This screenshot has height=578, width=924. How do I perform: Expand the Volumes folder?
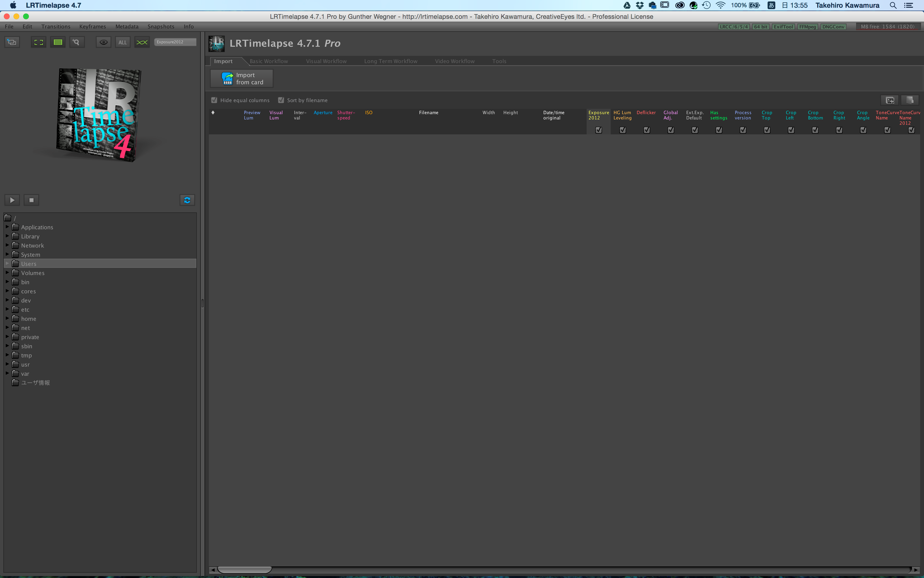[7, 273]
